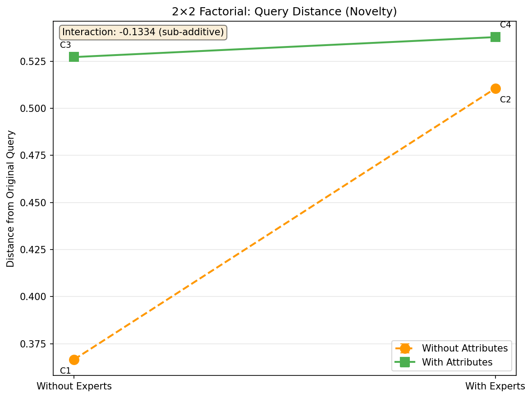Select the green square marker at C4
The height and width of the screenshot is (398, 532).
(495, 37)
